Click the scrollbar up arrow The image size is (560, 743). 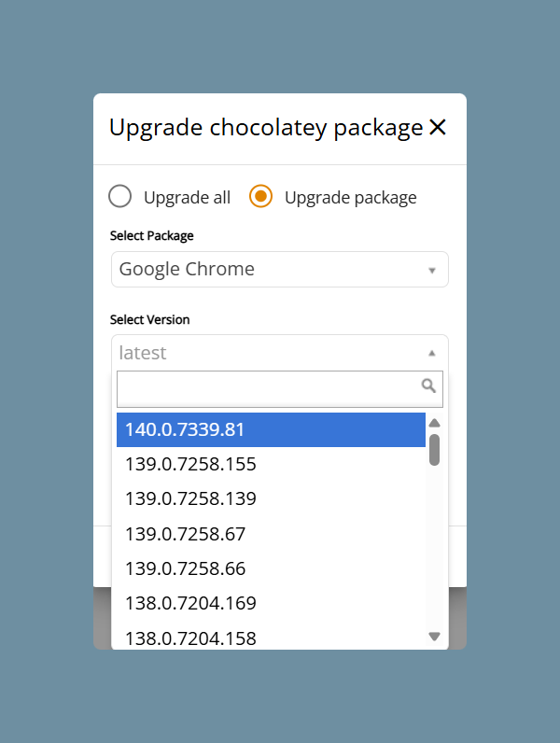[x=434, y=423]
